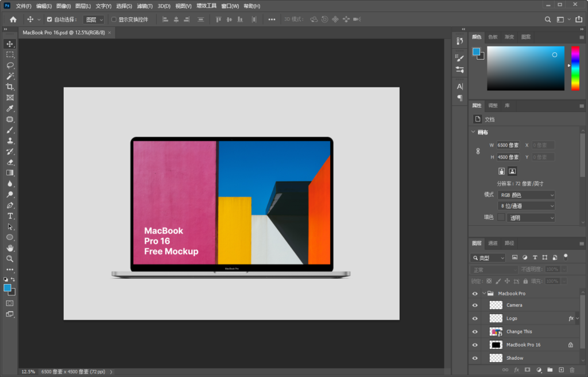Open the 8 位/通道 bit depth dropdown
Viewport: 588px width, 377px height.
tap(526, 206)
